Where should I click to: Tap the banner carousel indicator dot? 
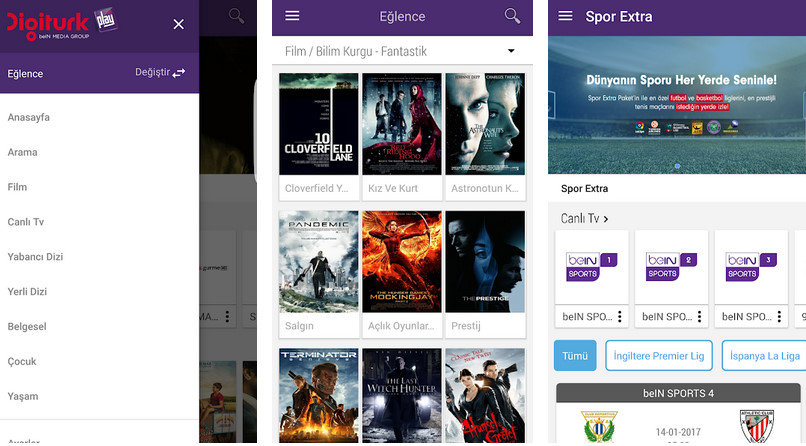[x=677, y=166]
